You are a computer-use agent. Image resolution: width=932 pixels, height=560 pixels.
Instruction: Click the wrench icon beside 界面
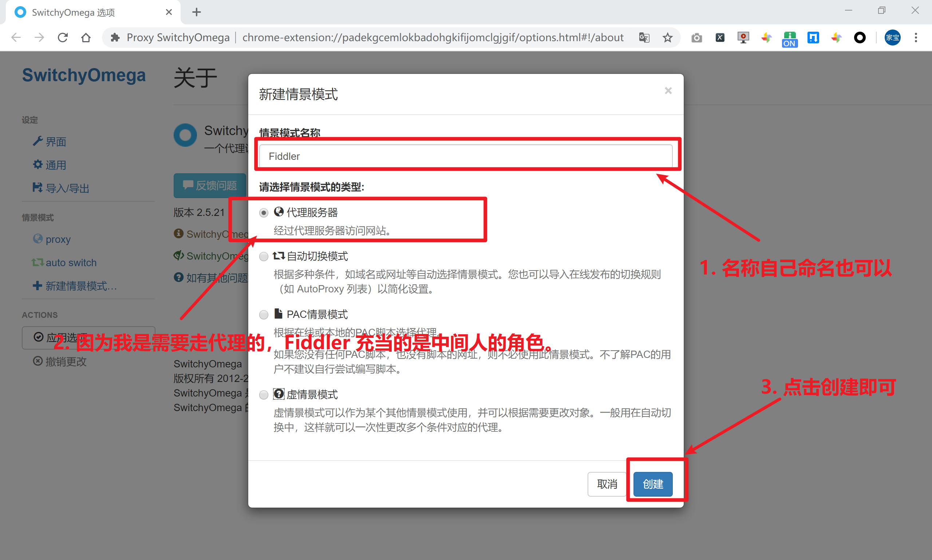point(37,141)
